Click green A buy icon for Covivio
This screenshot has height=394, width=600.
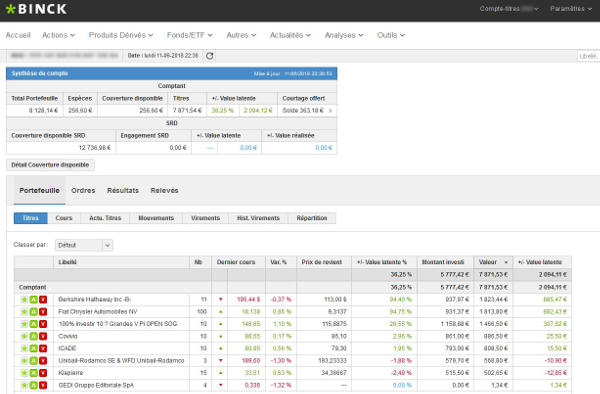pos(34,336)
